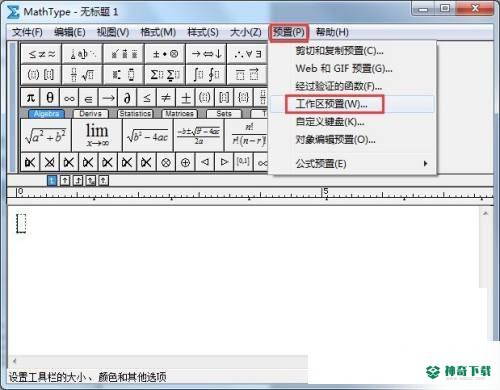The image size is (500, 390).
Task: Open the 样式(S) menu
Action: click(x=203, y=32)
